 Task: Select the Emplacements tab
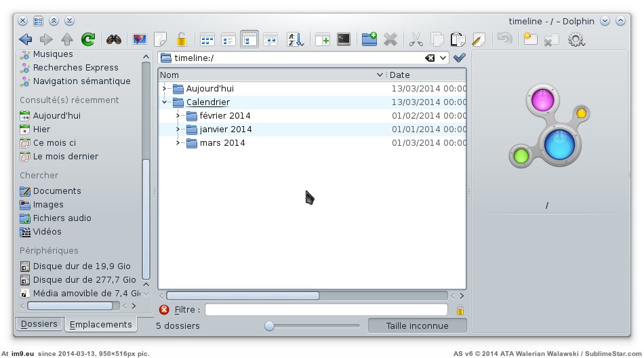pyautogui.click(x=100, y=324)
